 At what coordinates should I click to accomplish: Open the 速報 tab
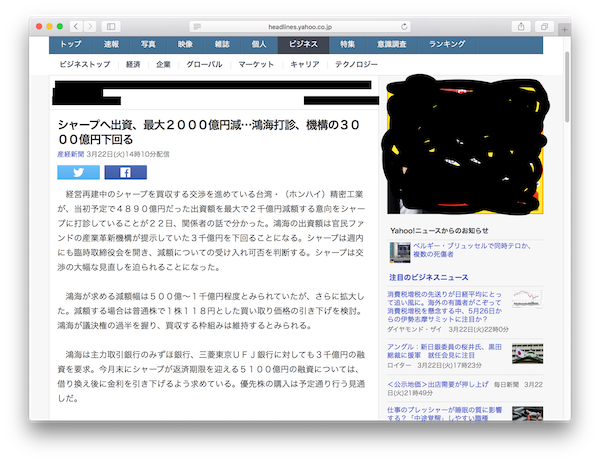pos(111,44)
